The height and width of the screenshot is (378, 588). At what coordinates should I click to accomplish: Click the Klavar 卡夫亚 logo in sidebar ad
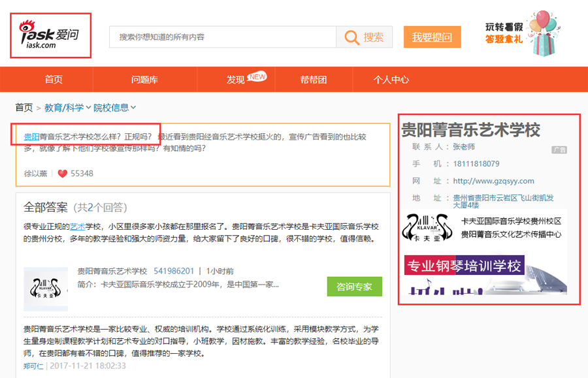tap(427, 227)
